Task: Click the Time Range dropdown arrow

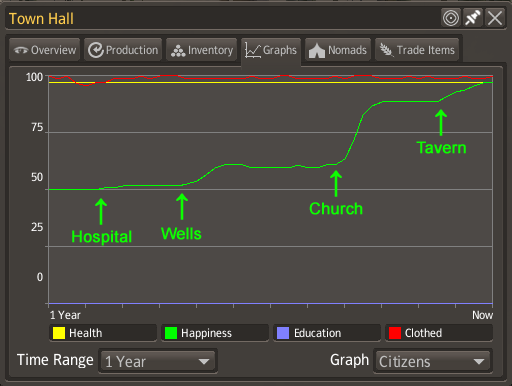Action: point(204,362)
